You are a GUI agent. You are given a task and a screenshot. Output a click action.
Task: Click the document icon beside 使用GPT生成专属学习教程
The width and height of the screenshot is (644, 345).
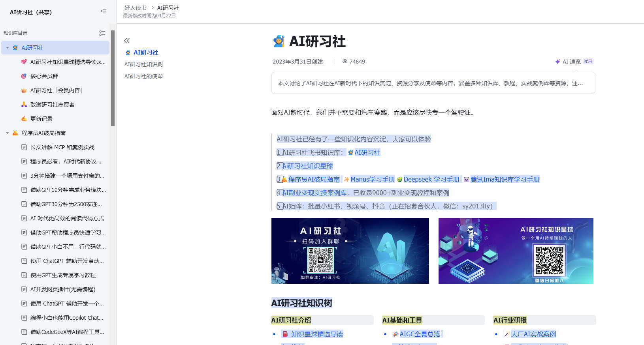click(24, 275)
